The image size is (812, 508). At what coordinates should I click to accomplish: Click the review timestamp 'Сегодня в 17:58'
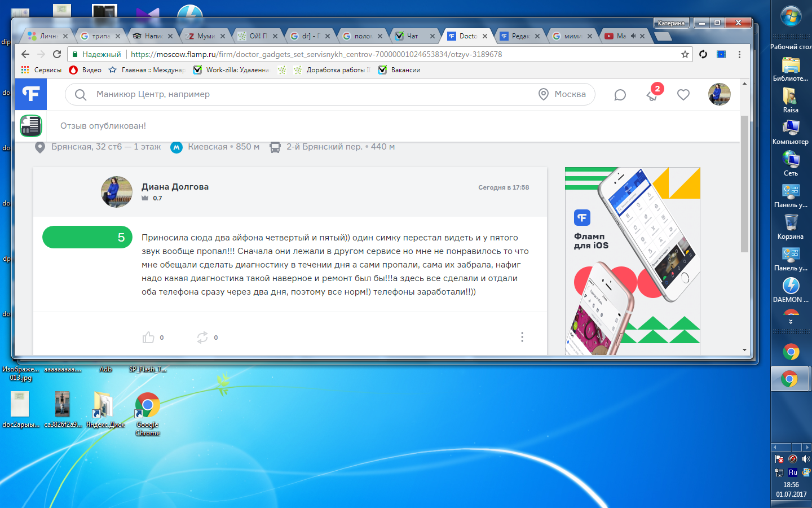coord(504,187)
